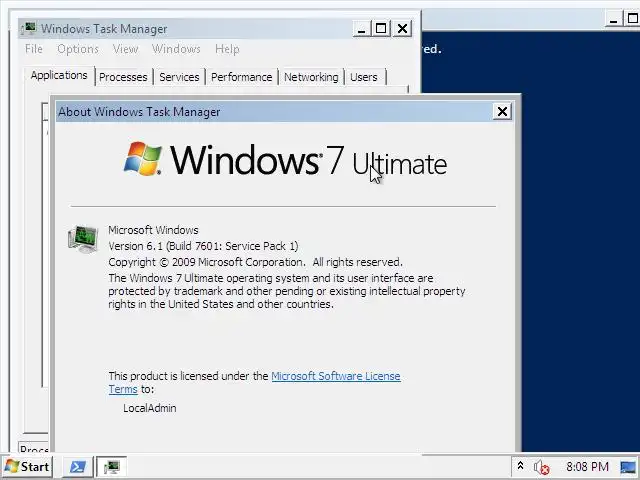This screenshot has width=640, height=480.
Task: Click the Start button on taskbar
Action: click(x=27, y=467)
